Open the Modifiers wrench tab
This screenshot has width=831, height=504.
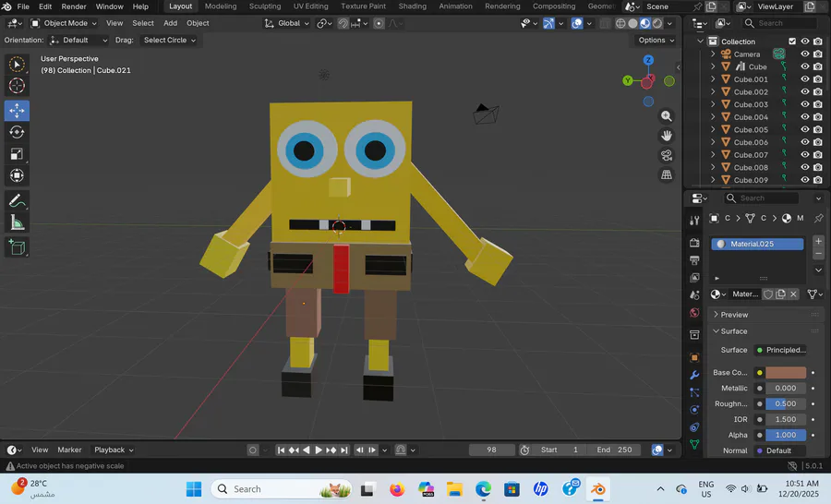click(x=694, y=375)
